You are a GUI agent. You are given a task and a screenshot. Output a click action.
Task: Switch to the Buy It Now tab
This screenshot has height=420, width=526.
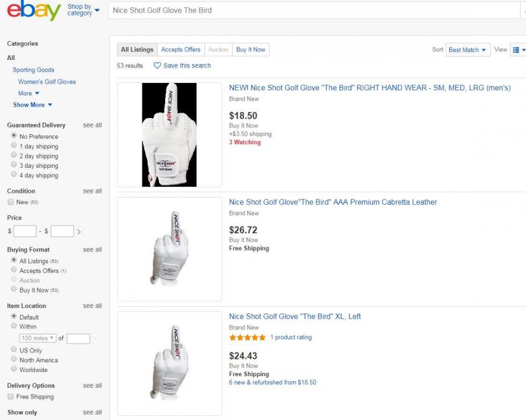(x=250, y=49)
